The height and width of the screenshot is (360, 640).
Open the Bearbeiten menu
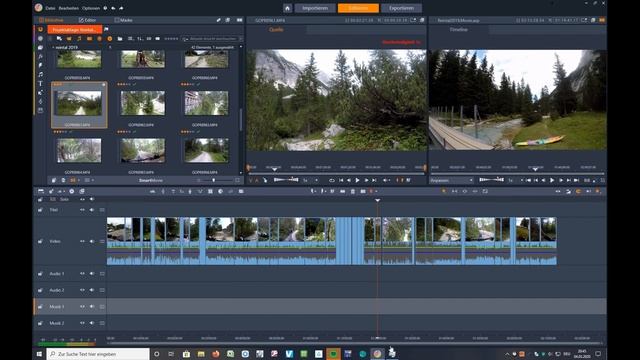69,8
